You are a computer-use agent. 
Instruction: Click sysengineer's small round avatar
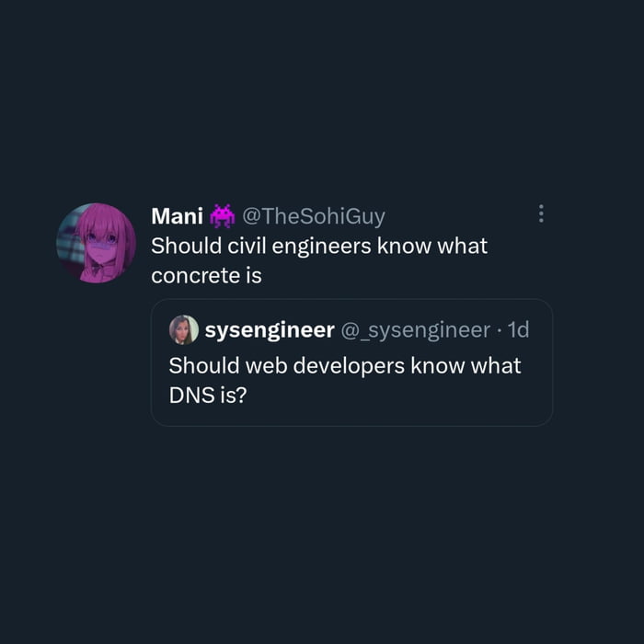click(184, 330)
